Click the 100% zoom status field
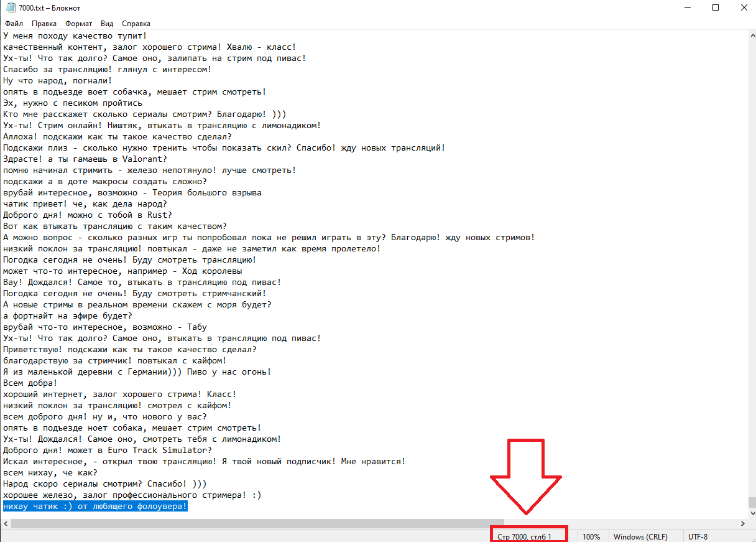 pos(592,536)
